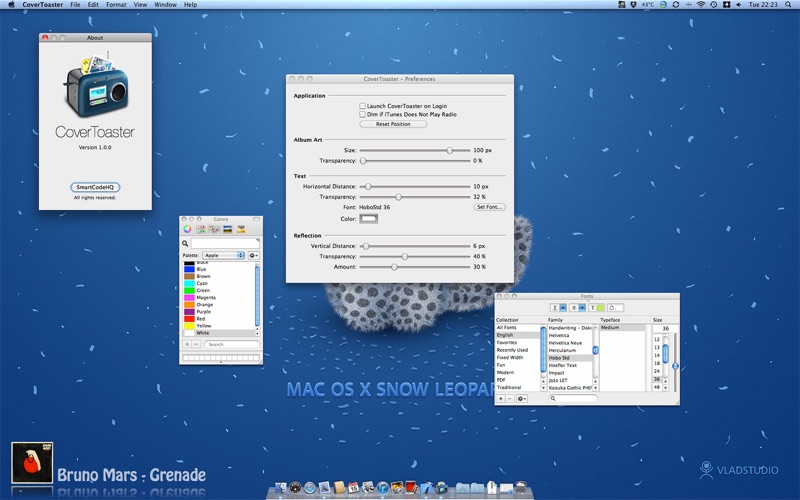Click the text color button in Fonts

(x=596, y=308)
